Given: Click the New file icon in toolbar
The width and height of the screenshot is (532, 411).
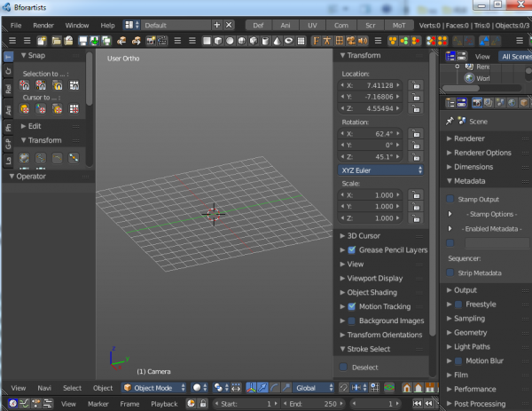Looking at the screenshot, I should (x=43, y=41).
